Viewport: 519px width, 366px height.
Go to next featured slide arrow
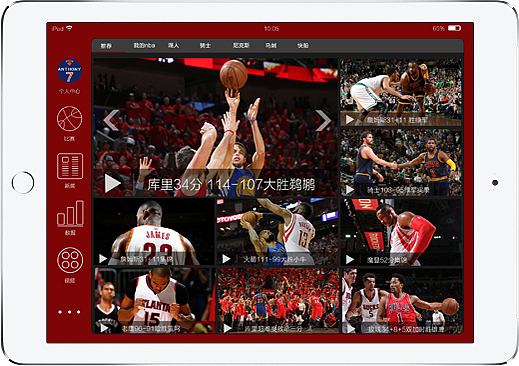click(323, 120)
